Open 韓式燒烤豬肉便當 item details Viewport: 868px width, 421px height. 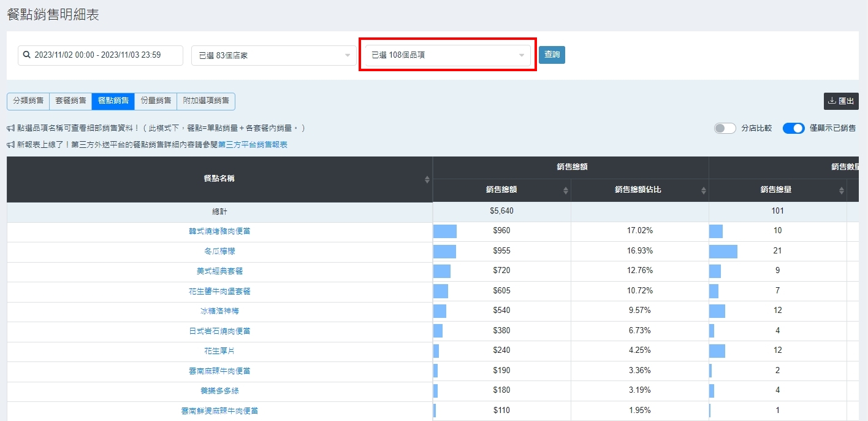pos(219,231)
